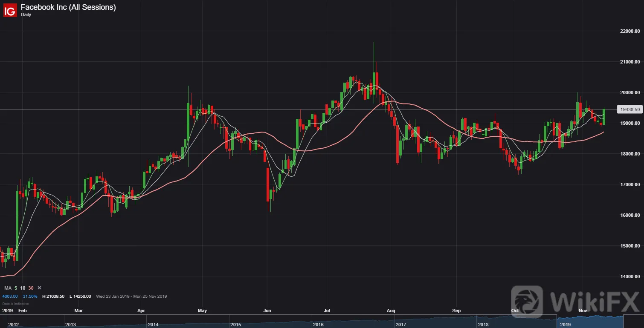The width and height of the screenshot is (644, 328).
Task: Click the current price tag 19438.50
Action: tap(630, 109)
